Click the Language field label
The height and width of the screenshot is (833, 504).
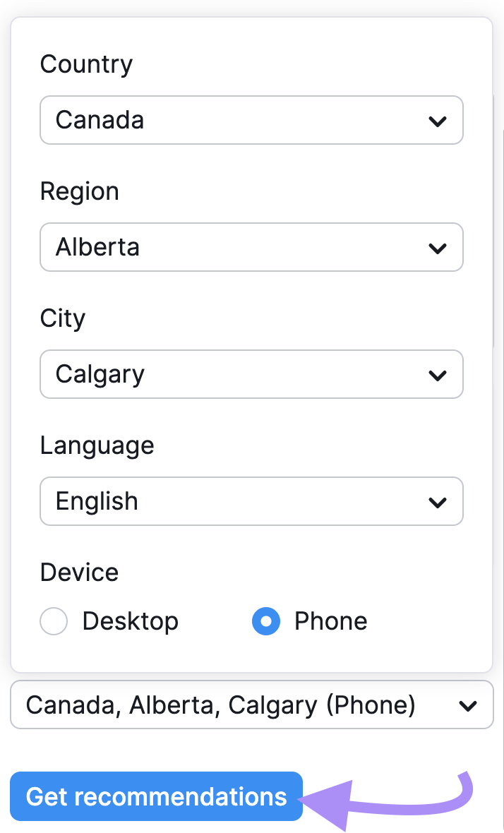(97, 445)
